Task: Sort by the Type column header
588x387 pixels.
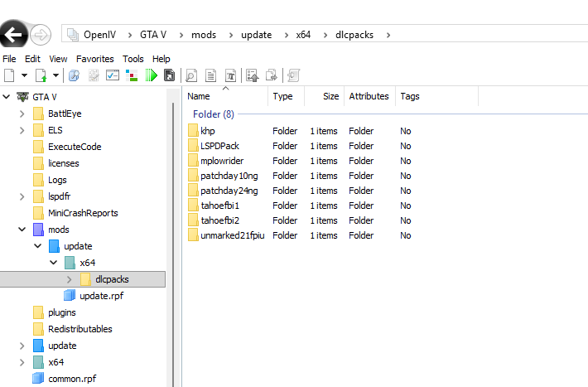Action: pyautogui.click(x=286, y=96)
